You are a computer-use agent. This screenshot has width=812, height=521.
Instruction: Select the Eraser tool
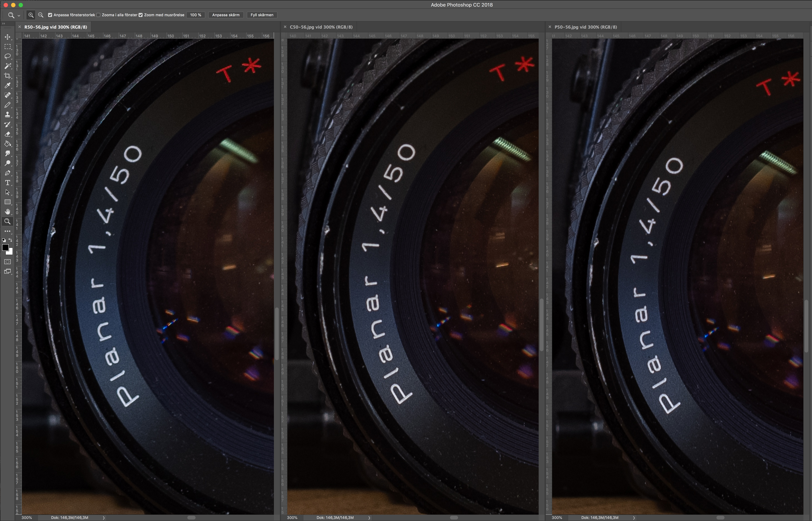click(7, 134)
